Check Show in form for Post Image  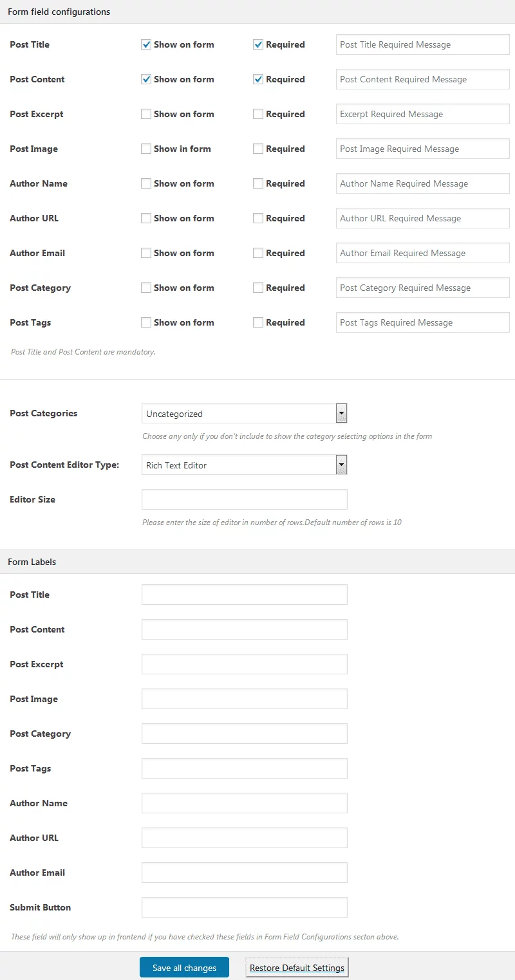[146, 149]
